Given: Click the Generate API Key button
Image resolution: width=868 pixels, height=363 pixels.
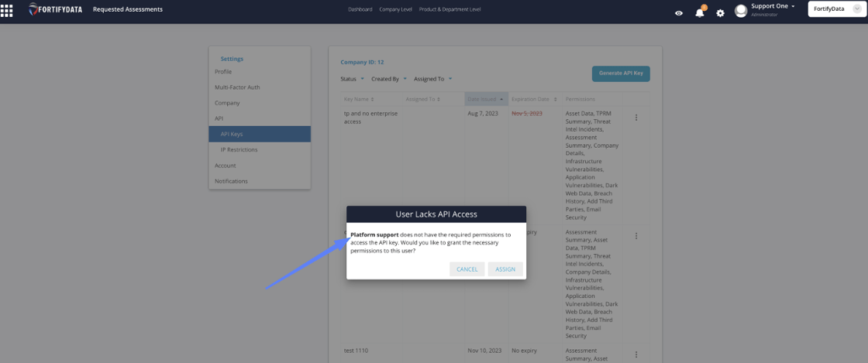Looking at the screenshot, I should (x=621, y=74).
